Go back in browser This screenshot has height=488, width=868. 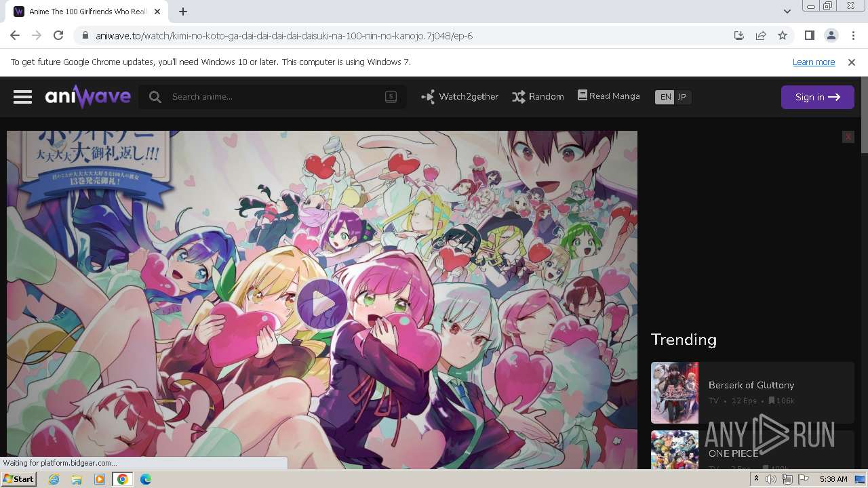coord(15,35)
